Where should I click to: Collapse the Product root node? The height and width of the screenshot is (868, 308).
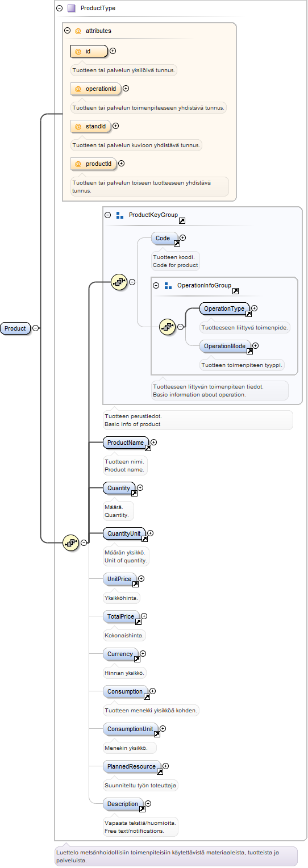pos(36,328)
